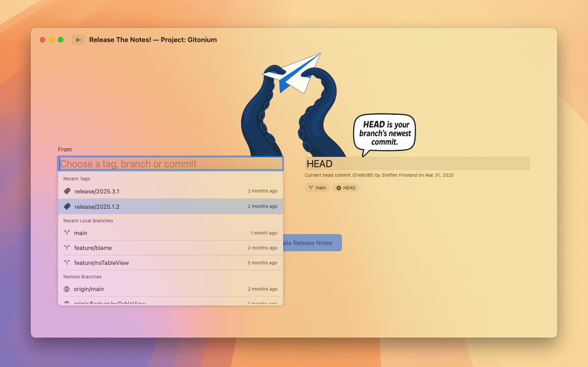The image size is (588, 367).
Task: Click the yellow minimize window button
Action: click(x=52, y=40)
